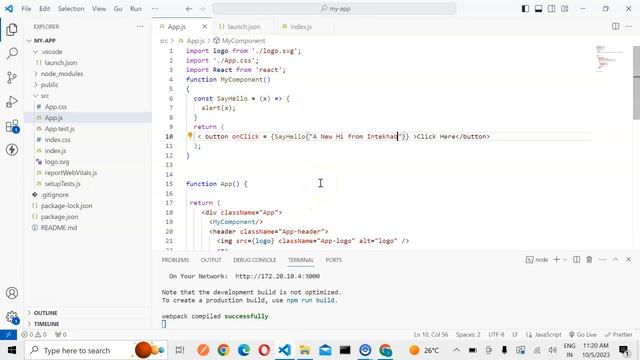Image resolution: width=640 pixels, height=360 pixels.
Task: Open the new terminal launch profile dropdown
Action: click(565, 260)
